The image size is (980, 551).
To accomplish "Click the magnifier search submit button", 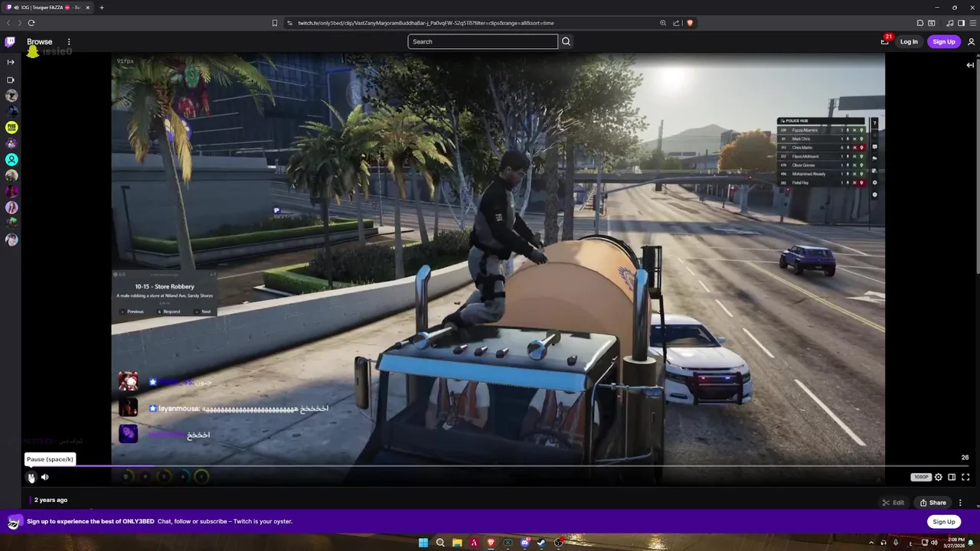I will point(567,41).
